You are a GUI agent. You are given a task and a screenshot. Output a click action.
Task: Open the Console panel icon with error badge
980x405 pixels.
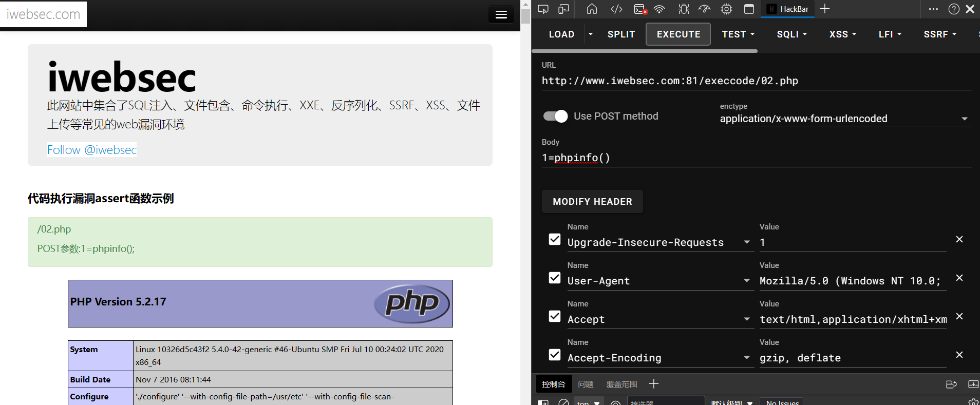click(x=640, y=9)
